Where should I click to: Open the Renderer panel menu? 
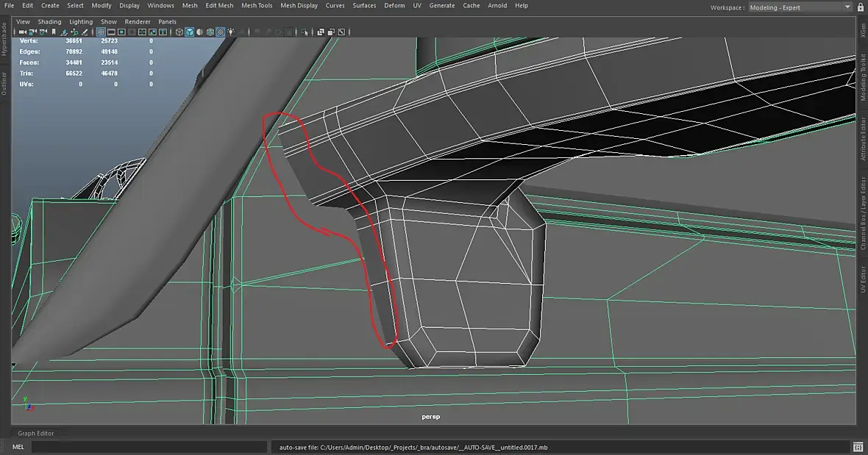click(x=136, y=22)
